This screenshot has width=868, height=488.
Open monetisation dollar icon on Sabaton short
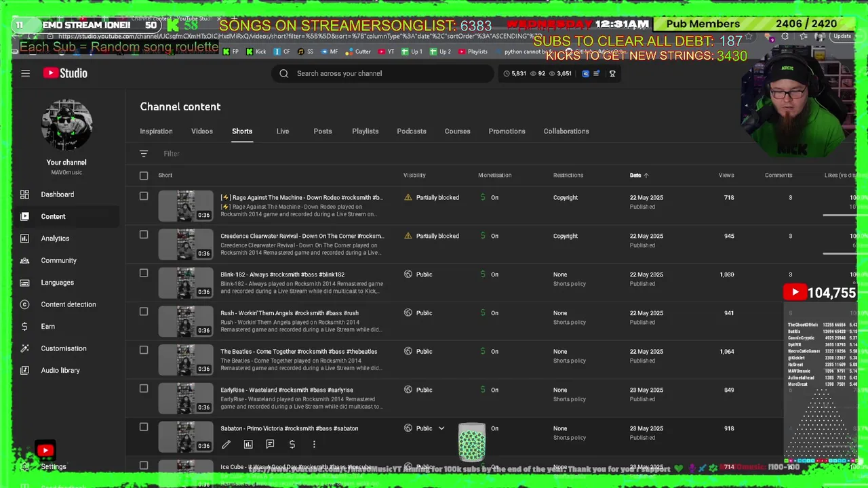pyautogui.click(x=292, y=445)
